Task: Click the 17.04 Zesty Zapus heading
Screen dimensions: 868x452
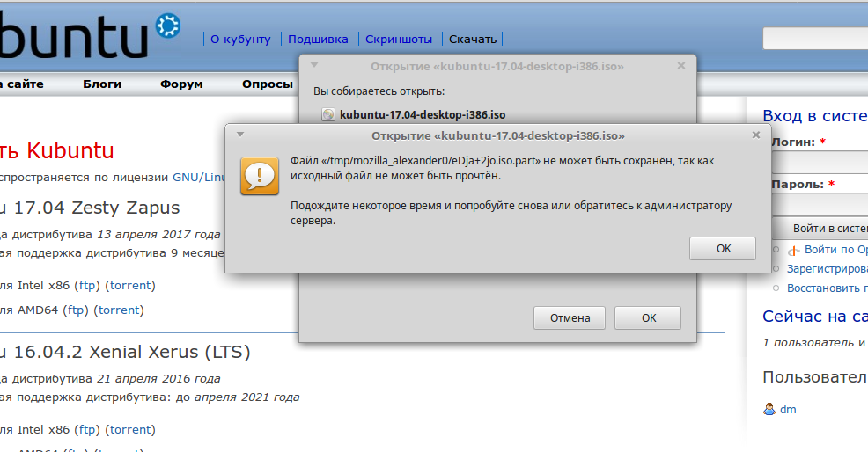Action: (90, 208)
